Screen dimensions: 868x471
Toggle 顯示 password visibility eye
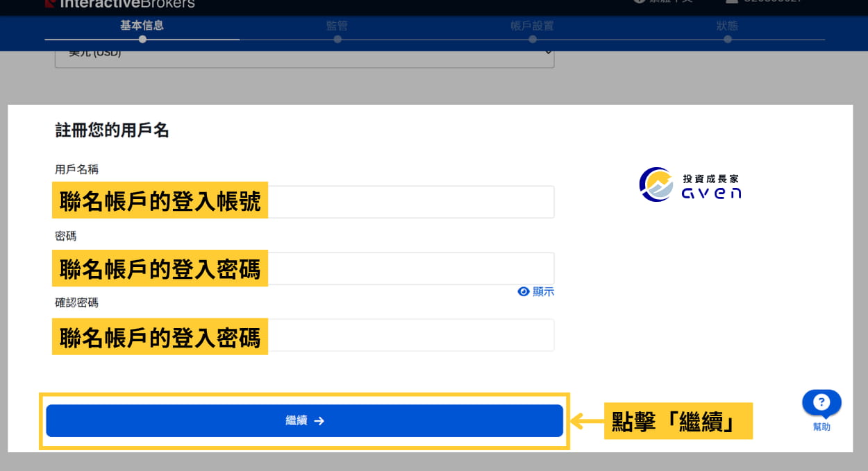[536, 292]
